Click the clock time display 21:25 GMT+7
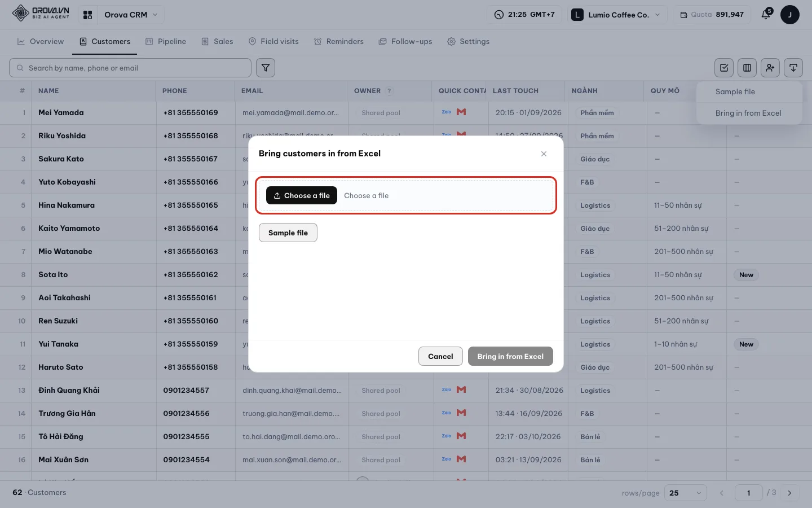 524,15
